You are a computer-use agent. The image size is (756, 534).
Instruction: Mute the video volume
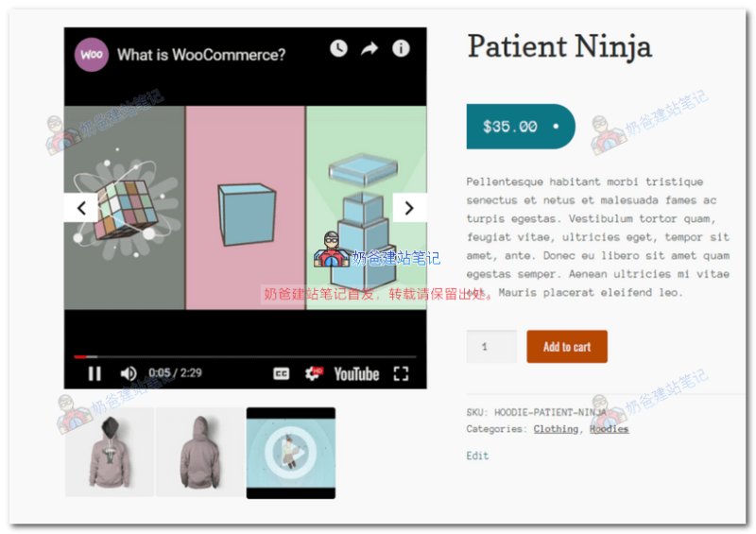click(129, 373)
